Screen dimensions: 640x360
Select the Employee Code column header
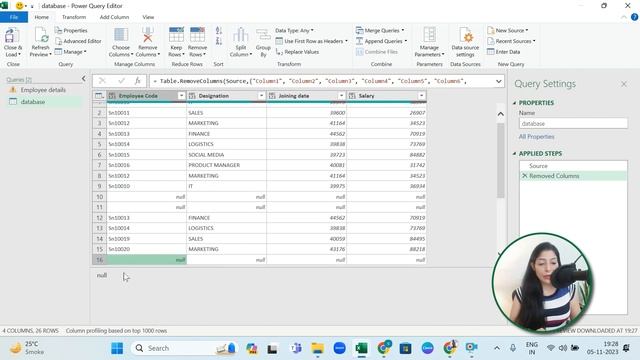point(146,96)
